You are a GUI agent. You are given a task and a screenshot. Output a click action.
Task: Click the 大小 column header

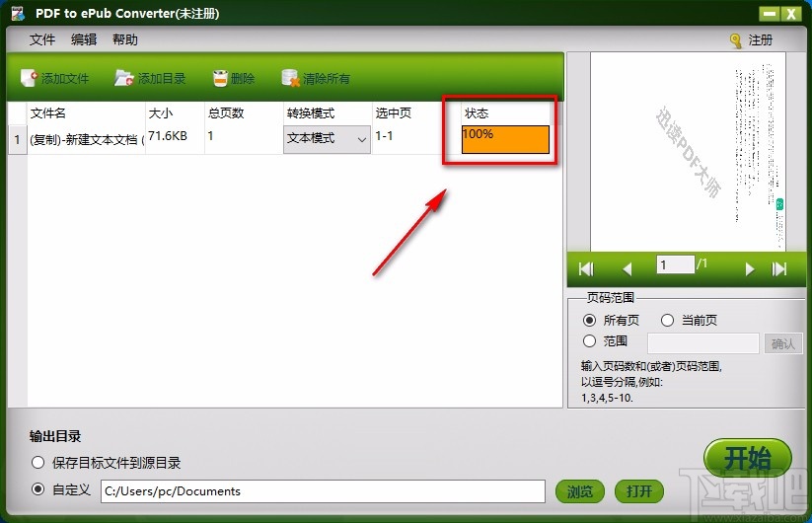175,112
